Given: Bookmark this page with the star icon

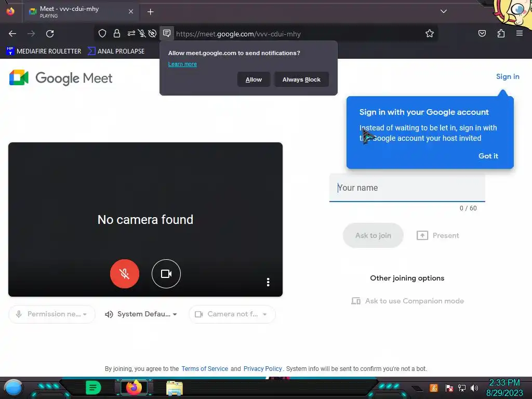Looking at the screenshot, I should point(430,33).
